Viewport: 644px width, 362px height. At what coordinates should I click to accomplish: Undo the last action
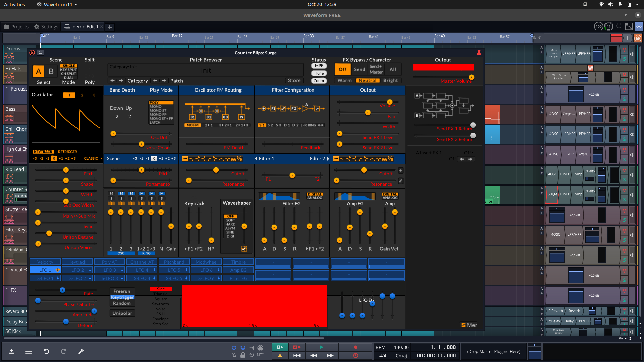(46, 351)
